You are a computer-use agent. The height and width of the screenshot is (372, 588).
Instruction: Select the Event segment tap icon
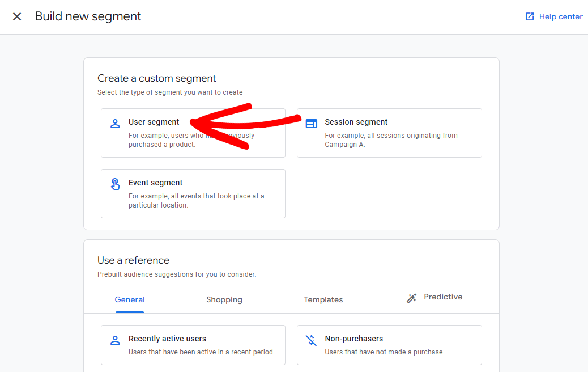coord(115,183)
